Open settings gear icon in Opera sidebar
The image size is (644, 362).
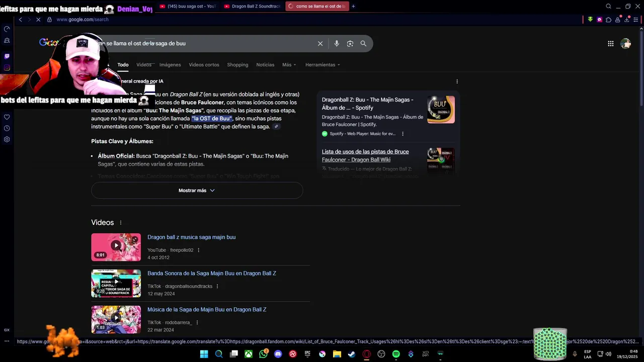7,139
